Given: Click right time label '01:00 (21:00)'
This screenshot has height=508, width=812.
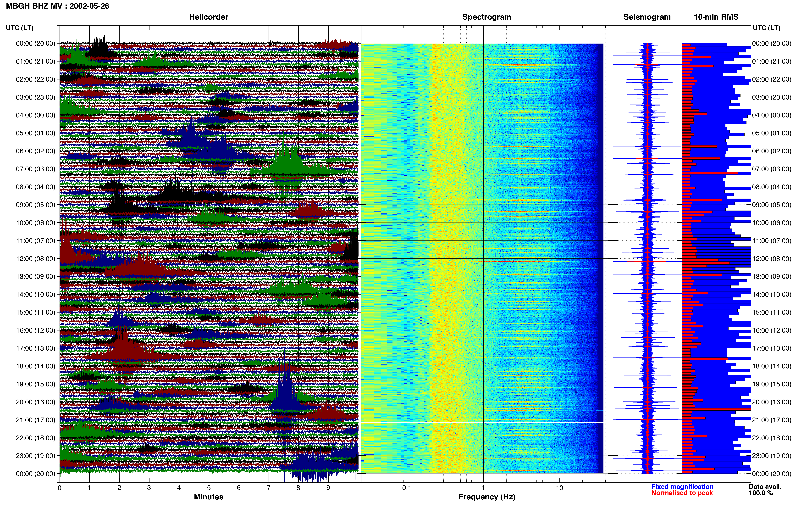Looking at the screenshot, I should 772,61.
